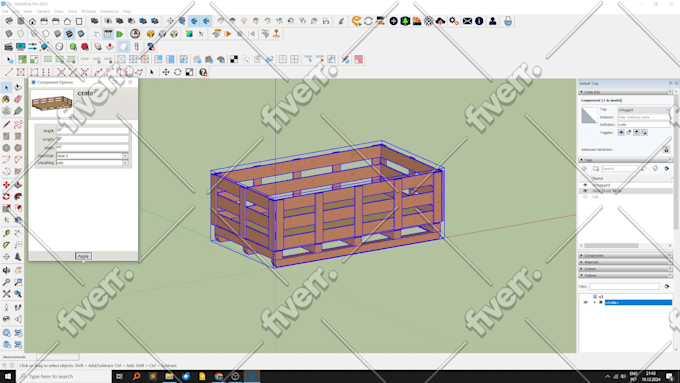Click the Height input field
The height and width of the screenshot is (383, 680).
[92, 130]
